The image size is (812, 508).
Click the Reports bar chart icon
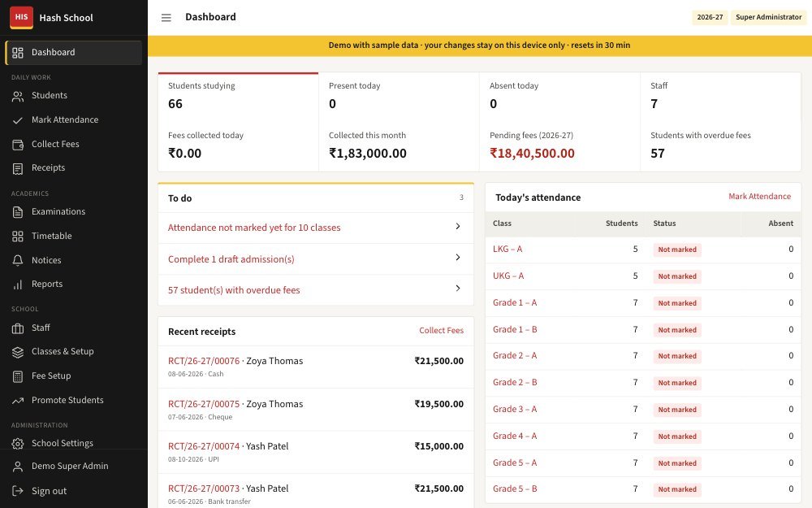click(18, 284)
